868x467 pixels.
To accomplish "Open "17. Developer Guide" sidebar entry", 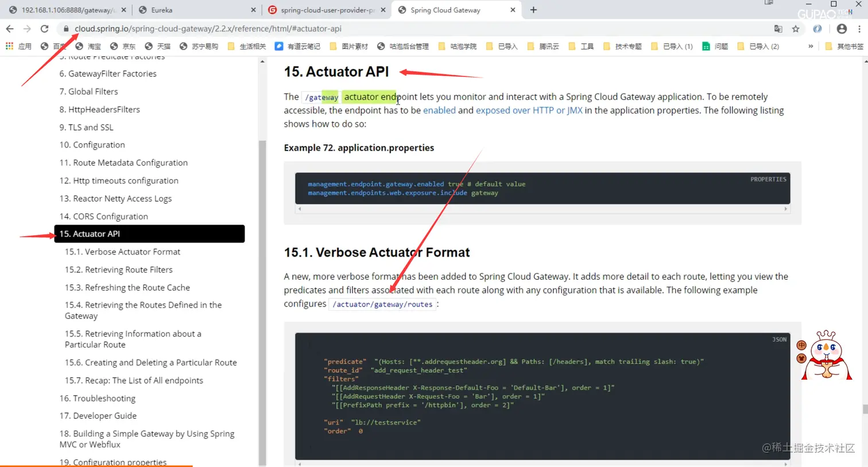I will click(x=98, y=415).
